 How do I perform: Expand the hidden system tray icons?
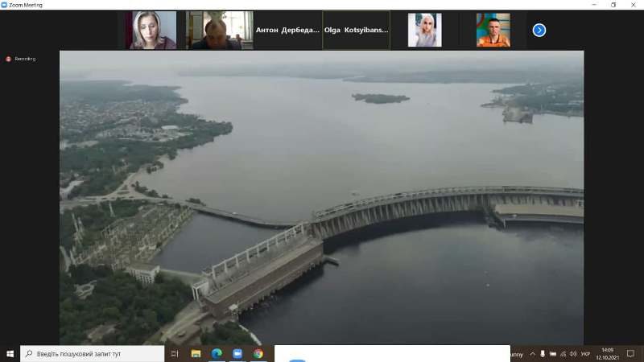[x=532, y=354]
